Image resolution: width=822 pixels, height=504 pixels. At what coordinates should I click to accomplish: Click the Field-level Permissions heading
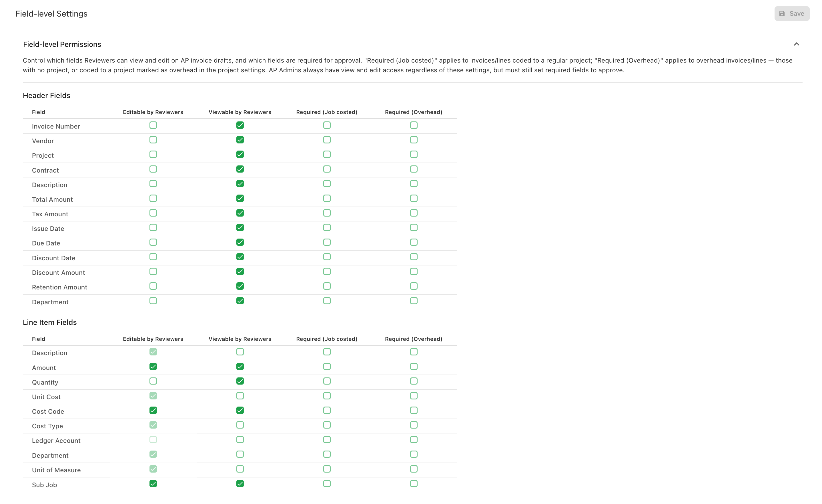point(62,44)
